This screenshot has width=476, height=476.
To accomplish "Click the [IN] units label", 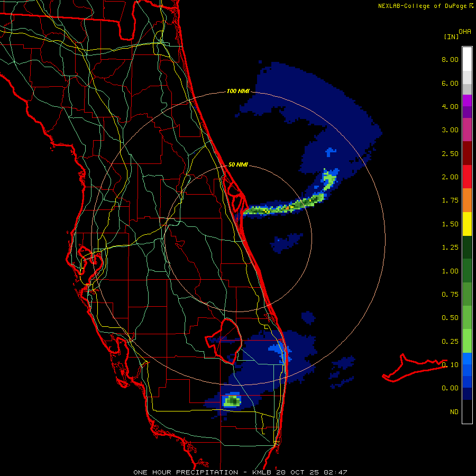I will tap(451, 36).
